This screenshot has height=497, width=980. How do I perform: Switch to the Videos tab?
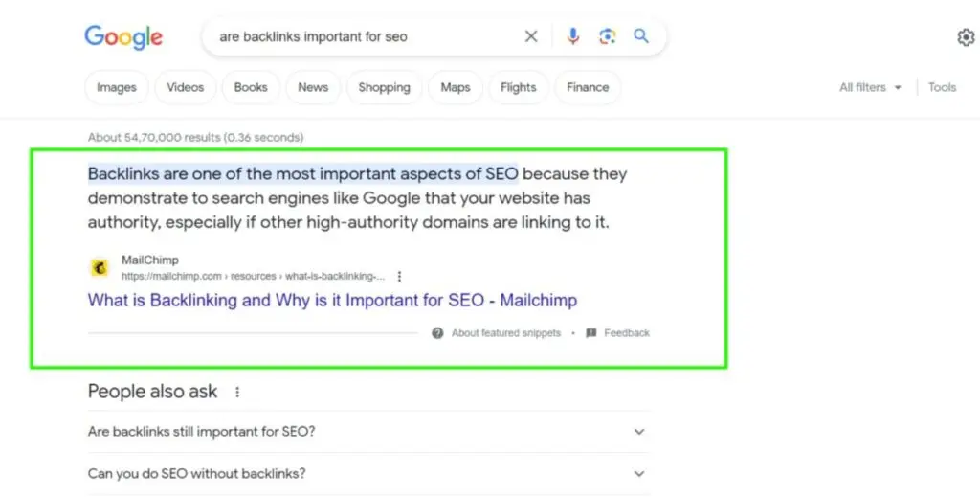tap(185, 87)
